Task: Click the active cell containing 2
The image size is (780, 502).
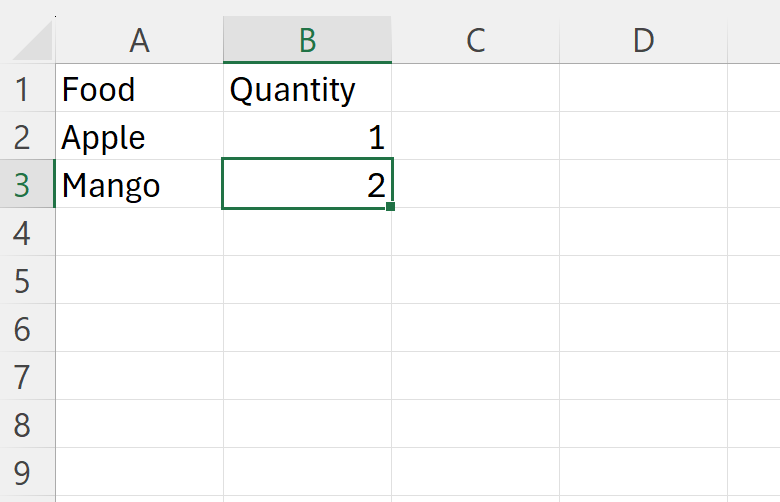Action: coord(307,185)
